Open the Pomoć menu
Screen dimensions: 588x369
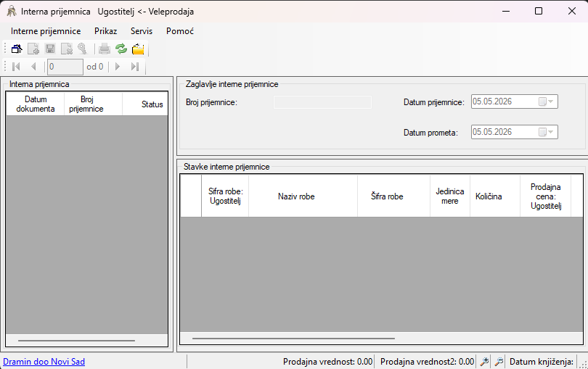[180, 31]
